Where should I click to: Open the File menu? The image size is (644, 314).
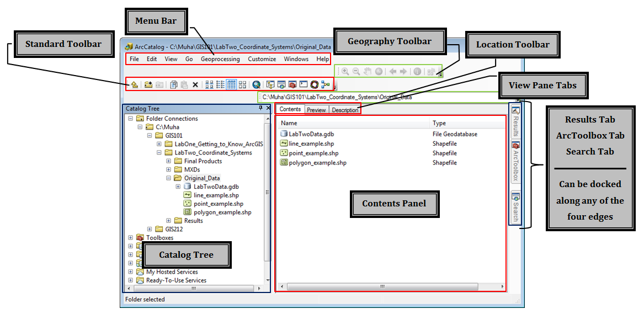(134, 59)
